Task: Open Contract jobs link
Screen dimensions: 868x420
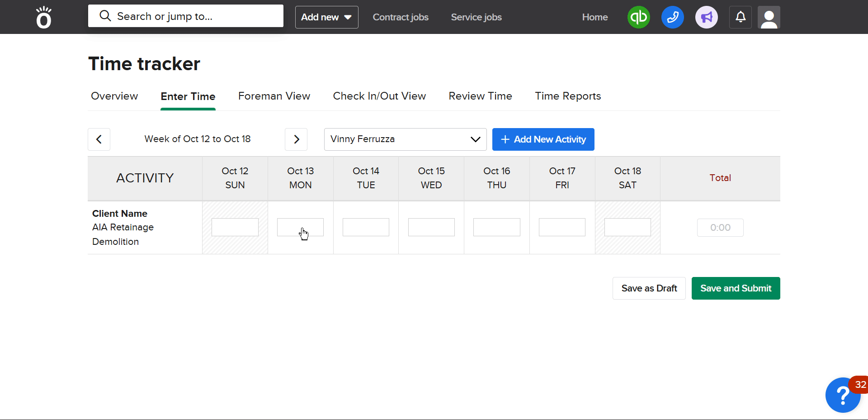Action: [x=401, y=17]
